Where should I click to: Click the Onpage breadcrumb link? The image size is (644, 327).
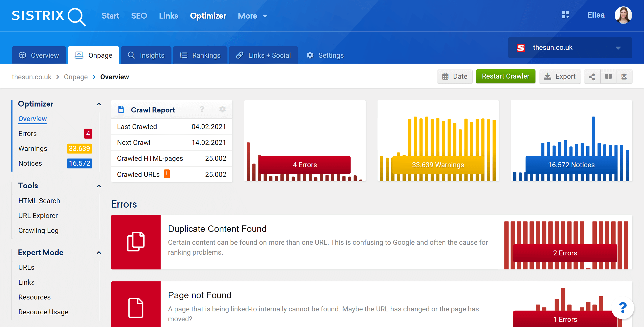point(76,77)
